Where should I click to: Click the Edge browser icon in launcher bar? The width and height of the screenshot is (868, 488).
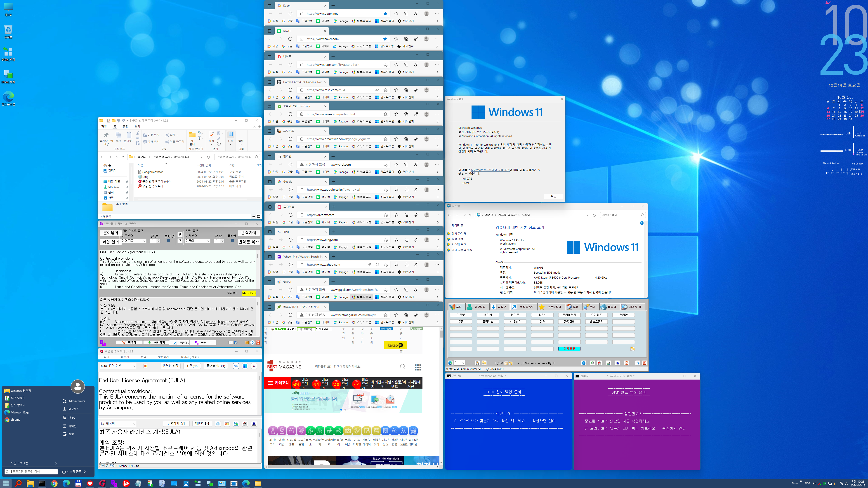click(450, 363)
